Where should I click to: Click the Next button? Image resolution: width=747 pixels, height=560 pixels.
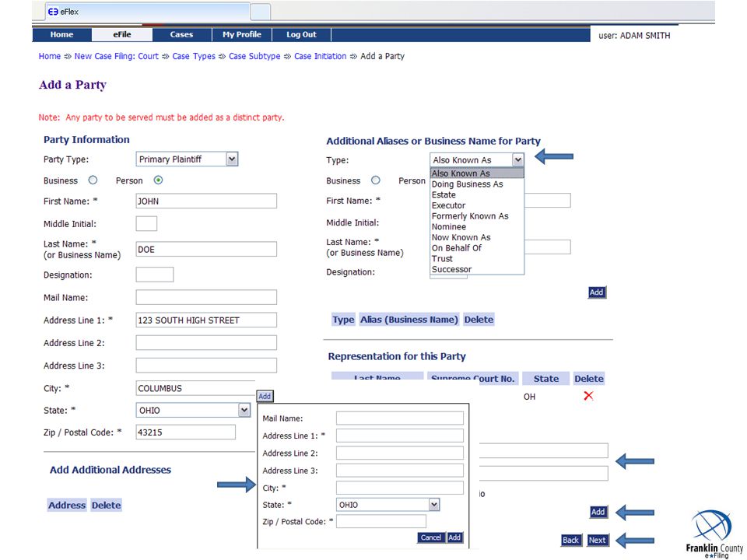(x=597, y=540)
